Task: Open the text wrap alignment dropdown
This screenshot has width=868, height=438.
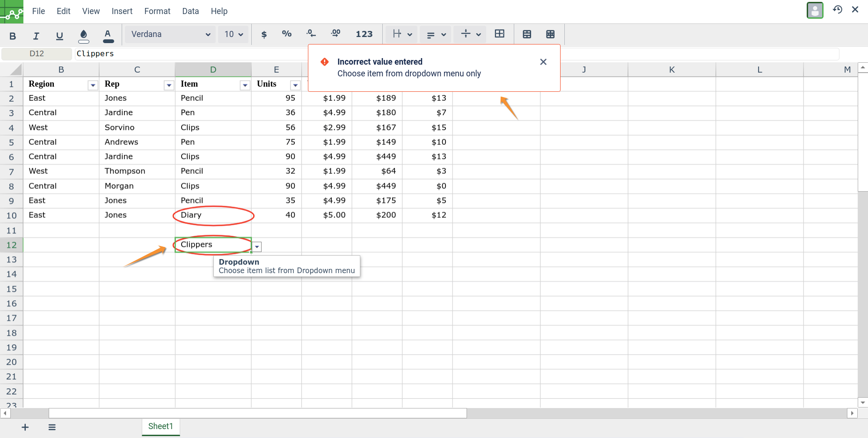Action: click(436, 34)
